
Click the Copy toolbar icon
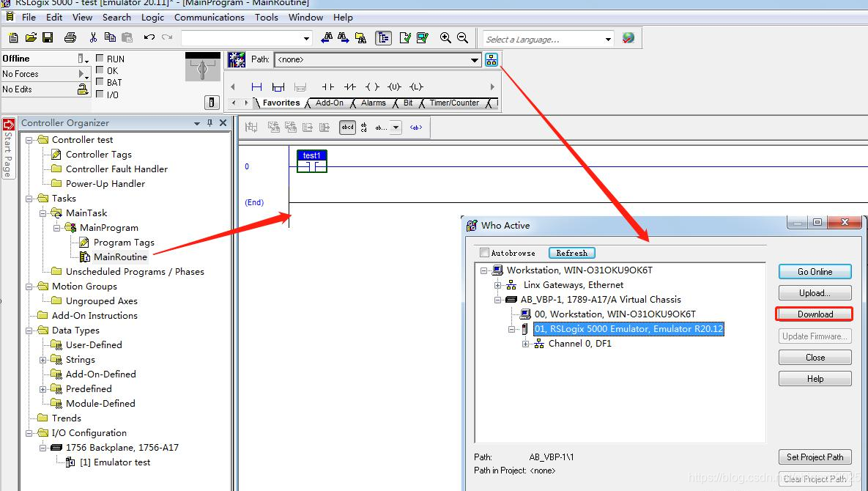click(x=110, y=37)
